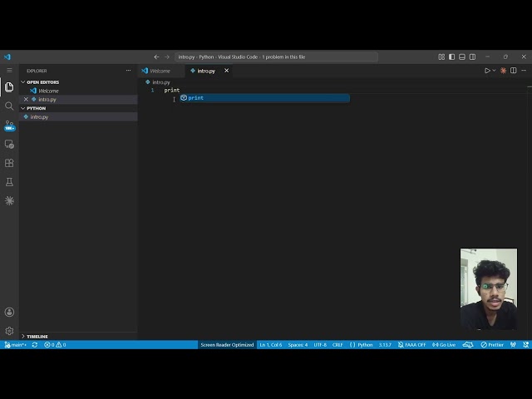Viewport: 532px width, 399px height.
Task: Click the orange starburst icon in editor toolbar
Action: [x=503, y=71]
